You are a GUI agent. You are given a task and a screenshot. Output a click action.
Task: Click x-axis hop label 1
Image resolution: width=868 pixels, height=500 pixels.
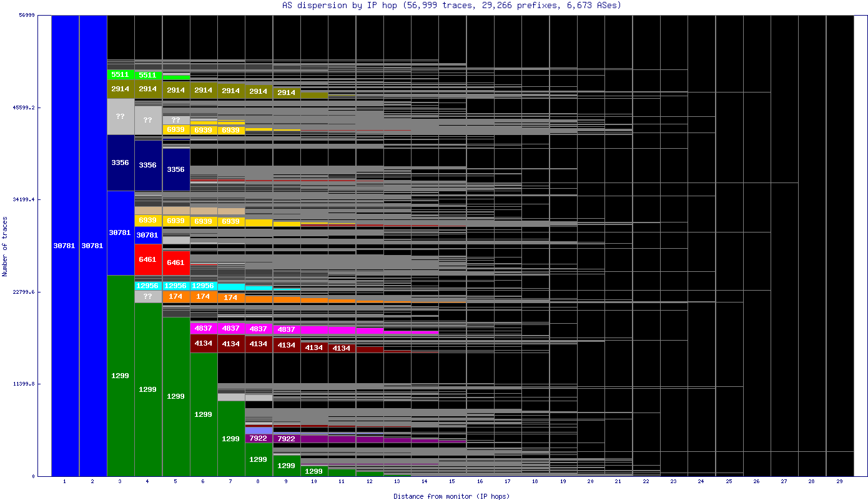(65, 482)
